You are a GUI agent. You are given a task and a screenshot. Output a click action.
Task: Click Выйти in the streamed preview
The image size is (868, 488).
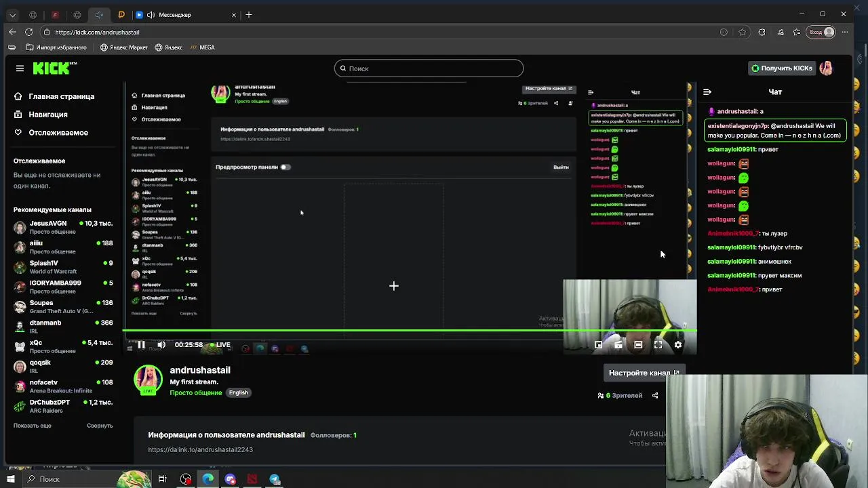click(x=561, y=167)
